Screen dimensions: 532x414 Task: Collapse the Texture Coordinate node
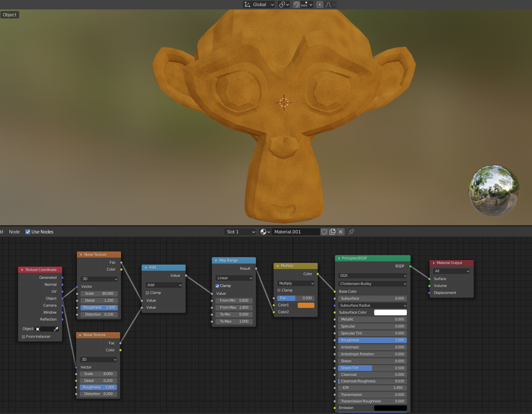pyautogui.click(x=22, y=270)
